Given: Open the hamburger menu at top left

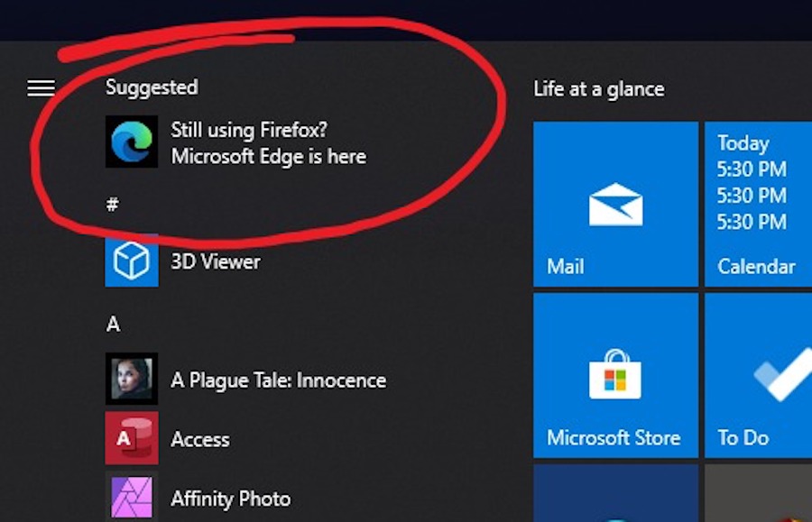Looking at the screenshot, I should point(41,87).
